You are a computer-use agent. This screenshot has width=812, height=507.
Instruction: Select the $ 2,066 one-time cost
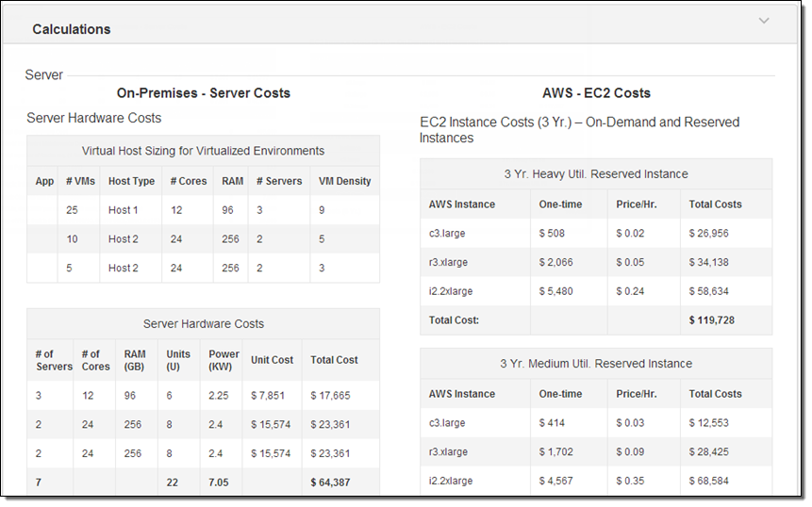[555, 262]
